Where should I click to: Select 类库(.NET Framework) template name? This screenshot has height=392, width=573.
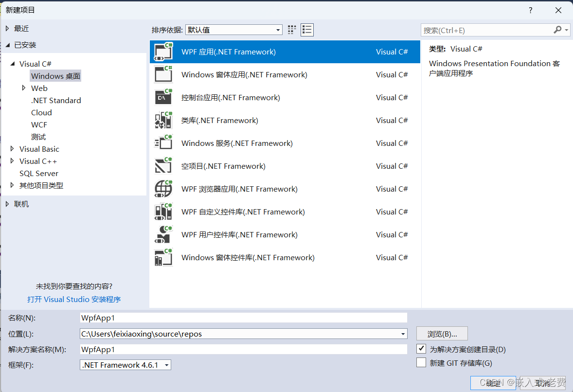click(x=220, y=120)
